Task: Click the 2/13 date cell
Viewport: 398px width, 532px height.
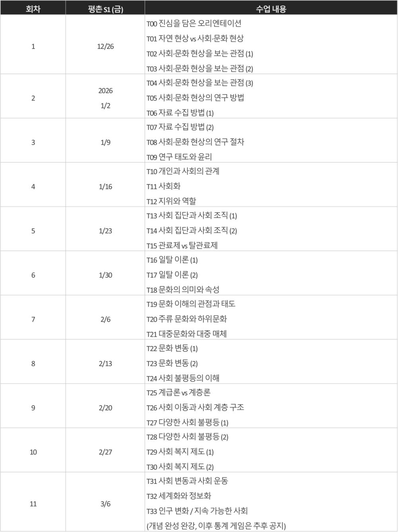Action: [105, 363]
